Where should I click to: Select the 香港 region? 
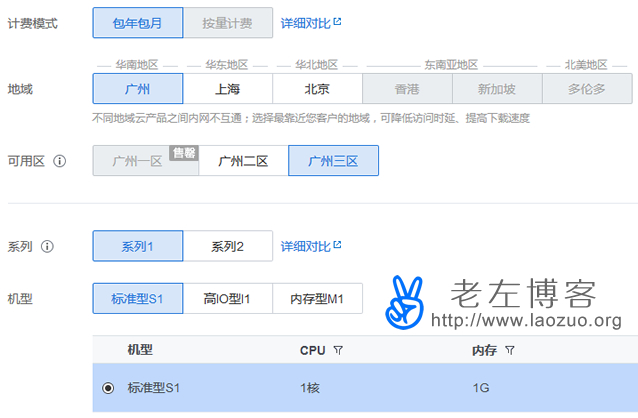(x=407, y=88)
